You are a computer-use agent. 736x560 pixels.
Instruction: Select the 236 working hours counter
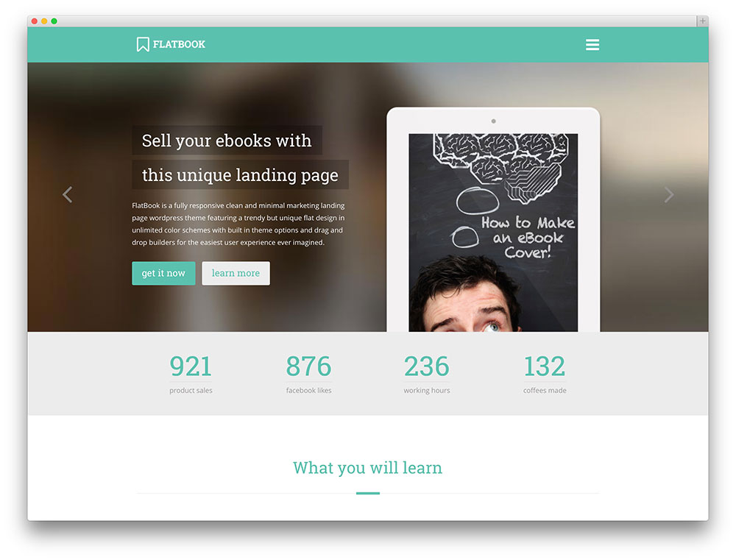(x=427, y=374)
